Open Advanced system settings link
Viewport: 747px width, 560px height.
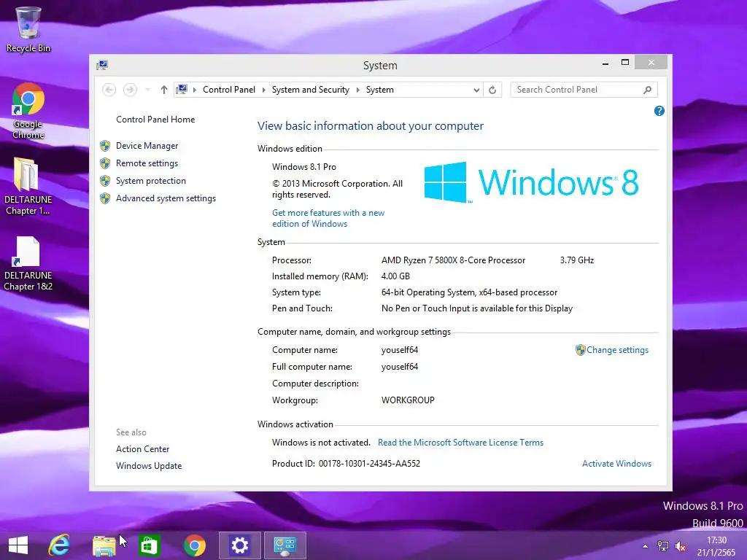click(x=166, y=198)
